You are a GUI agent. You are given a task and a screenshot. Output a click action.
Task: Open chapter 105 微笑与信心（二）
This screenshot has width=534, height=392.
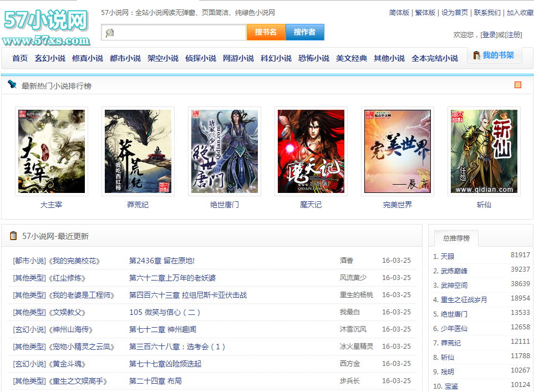(165, 312)
